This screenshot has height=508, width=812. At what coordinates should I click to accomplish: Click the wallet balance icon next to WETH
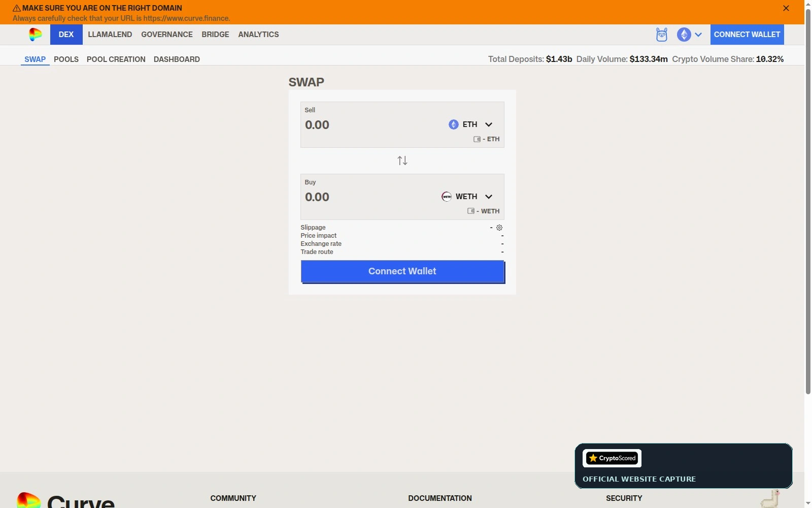click(x=471, y=211)
